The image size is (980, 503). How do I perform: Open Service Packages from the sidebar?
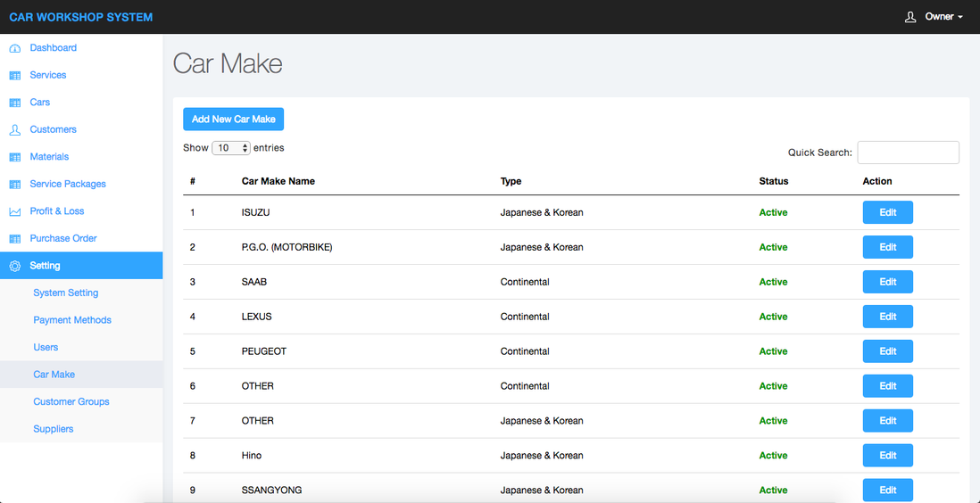pos(68,184)
